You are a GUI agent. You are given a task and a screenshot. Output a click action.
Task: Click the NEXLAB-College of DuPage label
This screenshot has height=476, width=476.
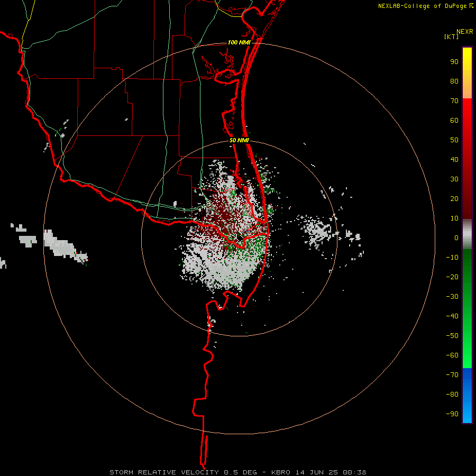[422, 6]
